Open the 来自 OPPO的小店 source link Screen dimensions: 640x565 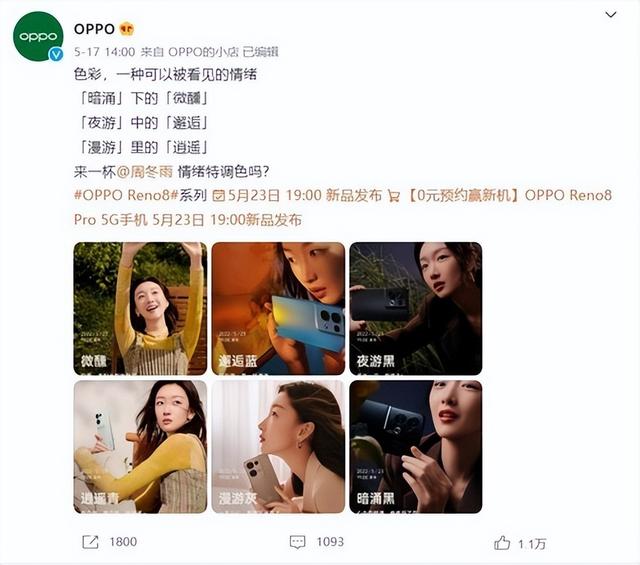(190, 52)
